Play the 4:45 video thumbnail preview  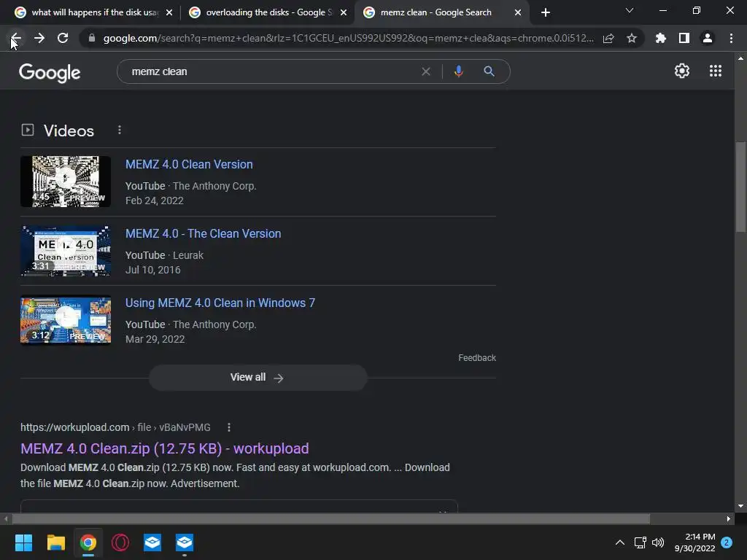[66, 182]
